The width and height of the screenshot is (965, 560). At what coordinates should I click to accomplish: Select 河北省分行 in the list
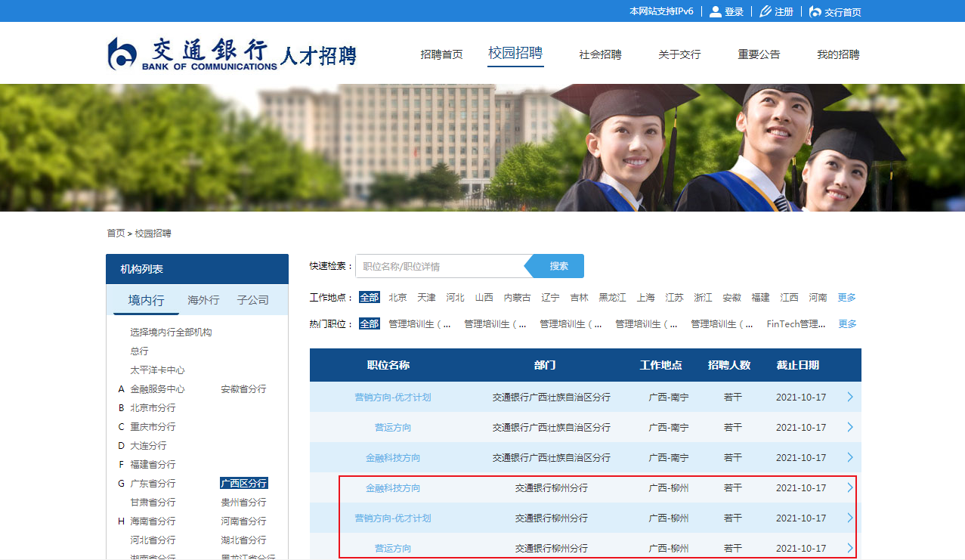click(x=153, y=540)
